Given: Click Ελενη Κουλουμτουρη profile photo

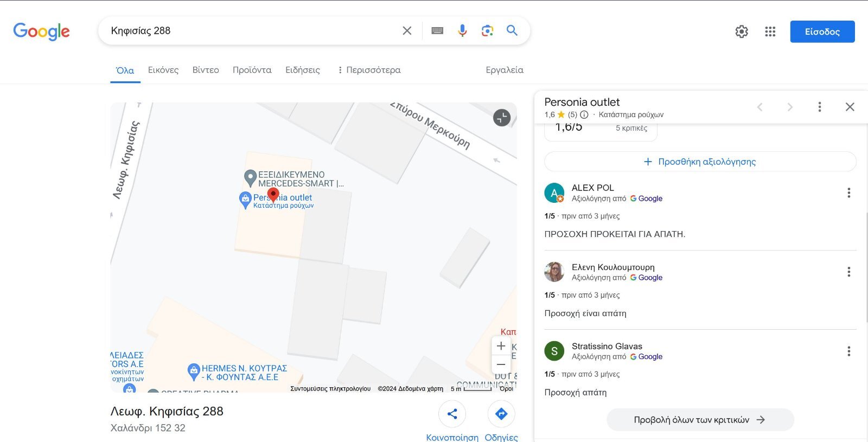Looking at the screenshot, I should [x=554, y=272].
